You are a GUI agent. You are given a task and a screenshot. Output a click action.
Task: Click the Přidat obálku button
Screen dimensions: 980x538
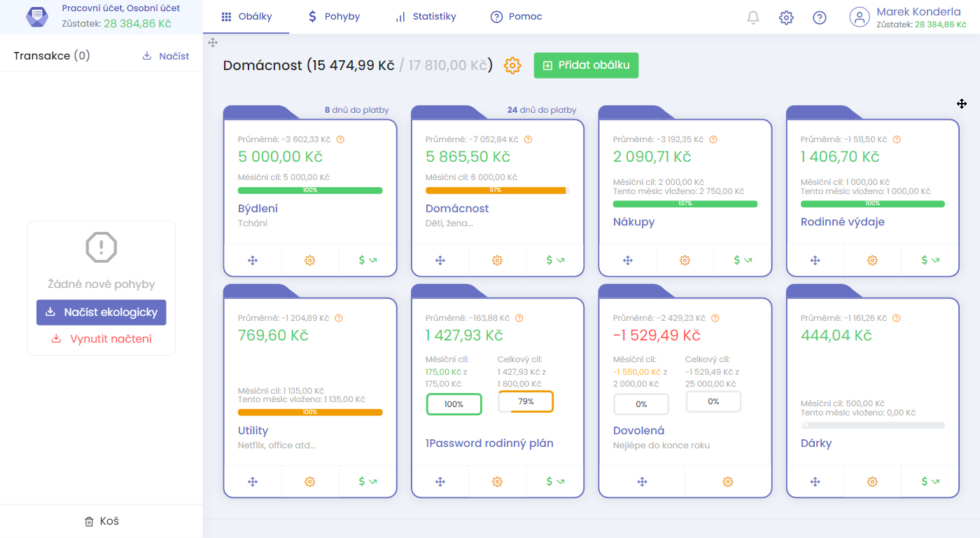click(x=586, y=65)
